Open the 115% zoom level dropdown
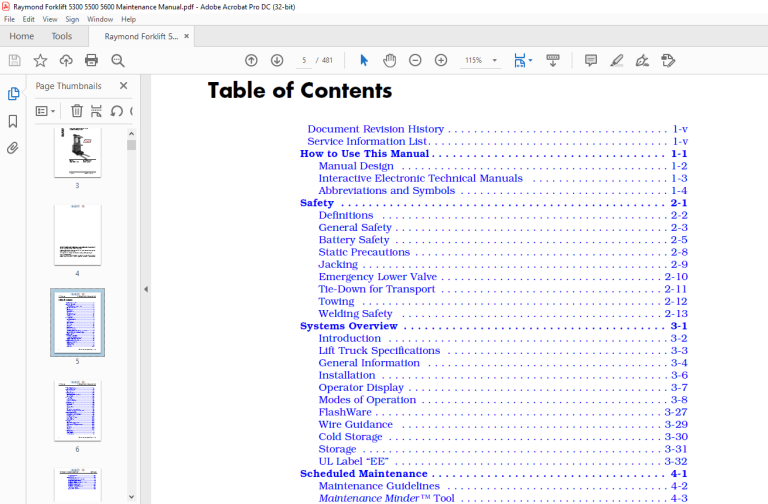The image size is (768, 504). pyautogui.click(x=495, y=60)
